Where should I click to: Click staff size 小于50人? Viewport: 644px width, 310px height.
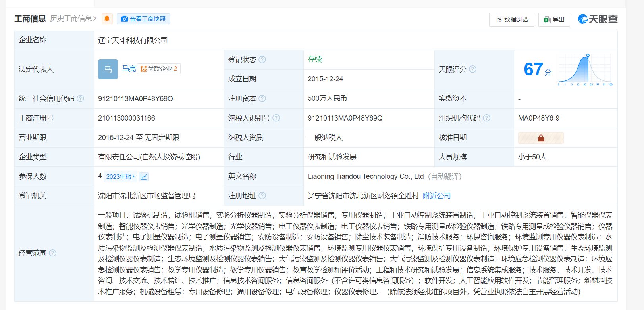pyautogui.click(x=532, y=157)
